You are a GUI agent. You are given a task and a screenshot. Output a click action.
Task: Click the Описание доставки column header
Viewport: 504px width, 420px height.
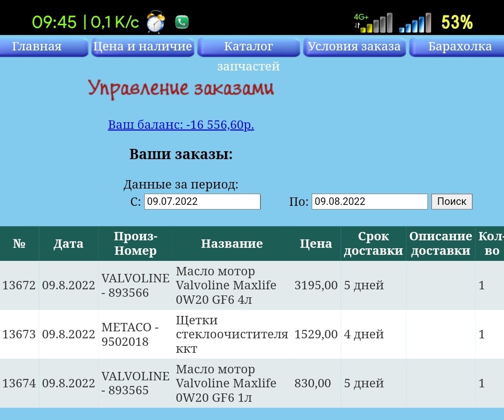tap(441, 244)
